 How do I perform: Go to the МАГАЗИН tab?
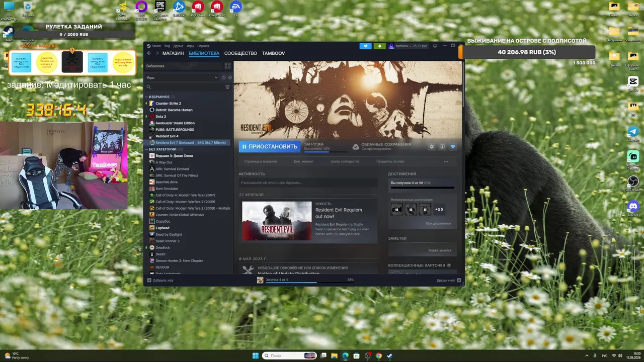click(x=173, y=53)
